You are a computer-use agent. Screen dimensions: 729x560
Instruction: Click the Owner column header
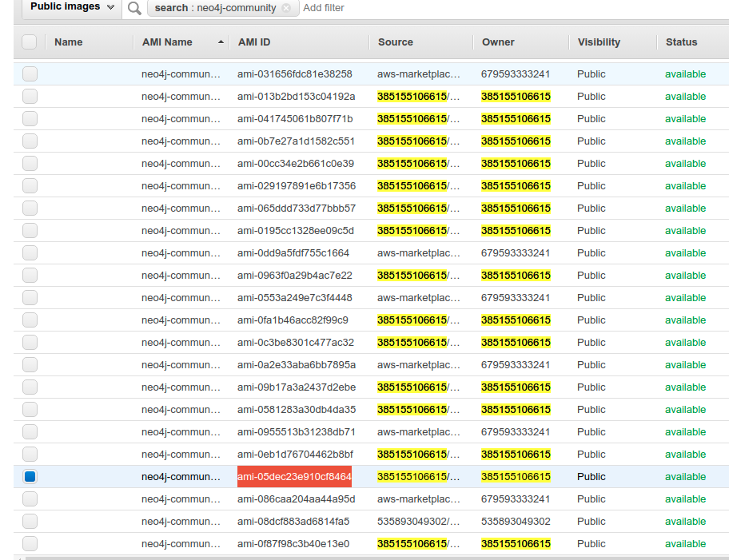click(x=498, y=42)
